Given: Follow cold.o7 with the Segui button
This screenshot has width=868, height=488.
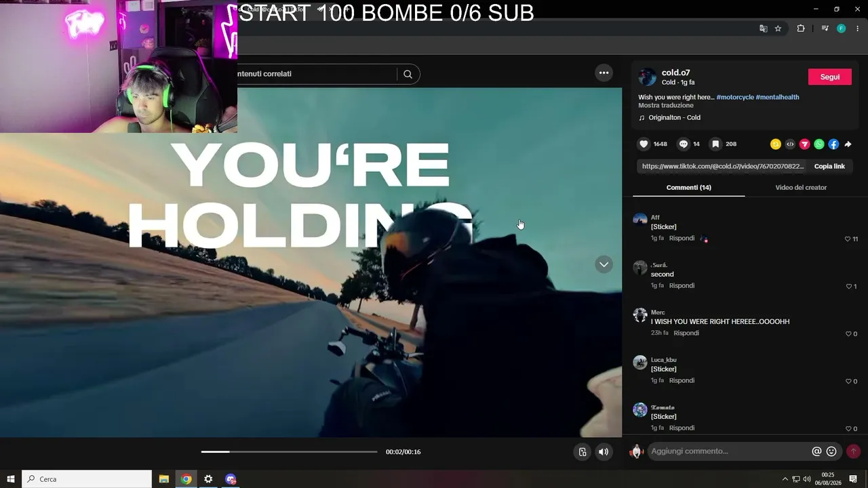Looking at the screenshot, I should (830, 77).
